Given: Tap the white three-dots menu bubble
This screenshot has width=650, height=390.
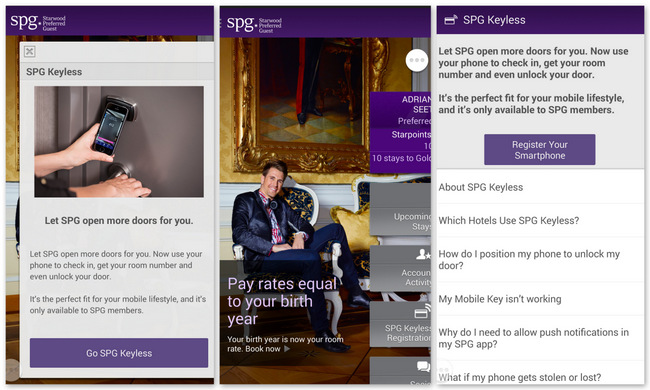Looking at the screenshot, I should 417,60.
